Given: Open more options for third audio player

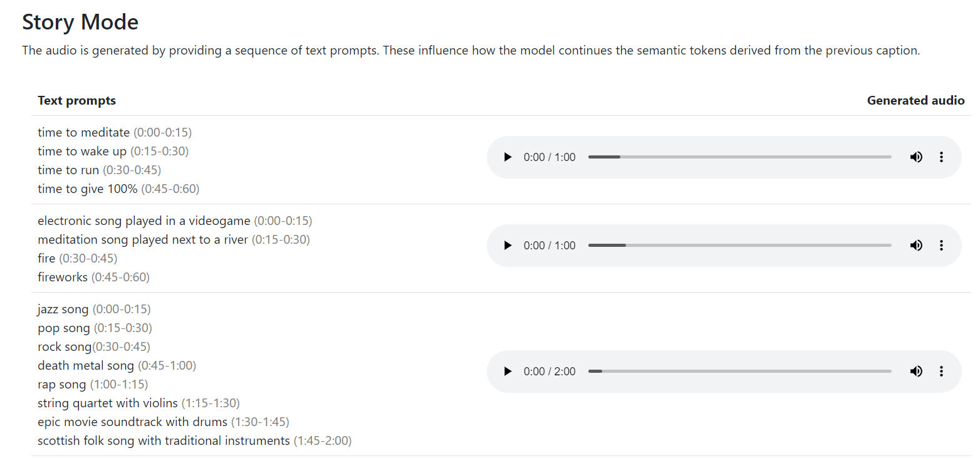Looking at the screenshot, I should click(941, 372).
